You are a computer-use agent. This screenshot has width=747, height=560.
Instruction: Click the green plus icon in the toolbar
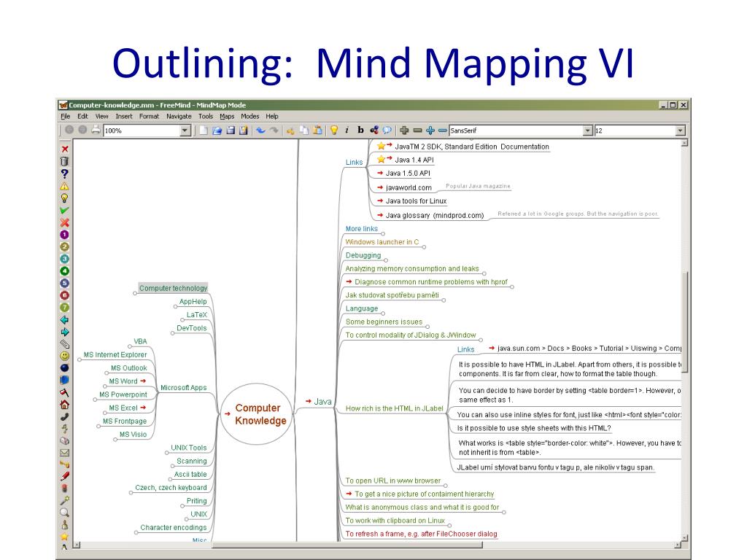404,130
